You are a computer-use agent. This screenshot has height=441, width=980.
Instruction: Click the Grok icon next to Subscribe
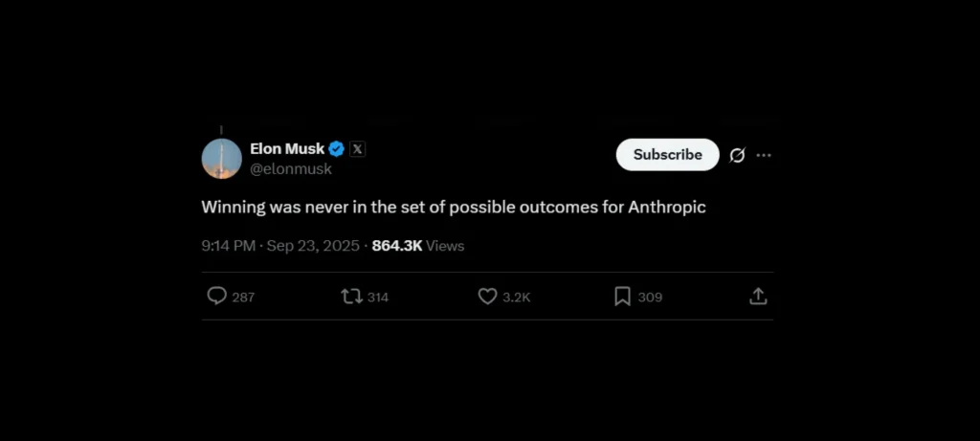click(737, 155)
